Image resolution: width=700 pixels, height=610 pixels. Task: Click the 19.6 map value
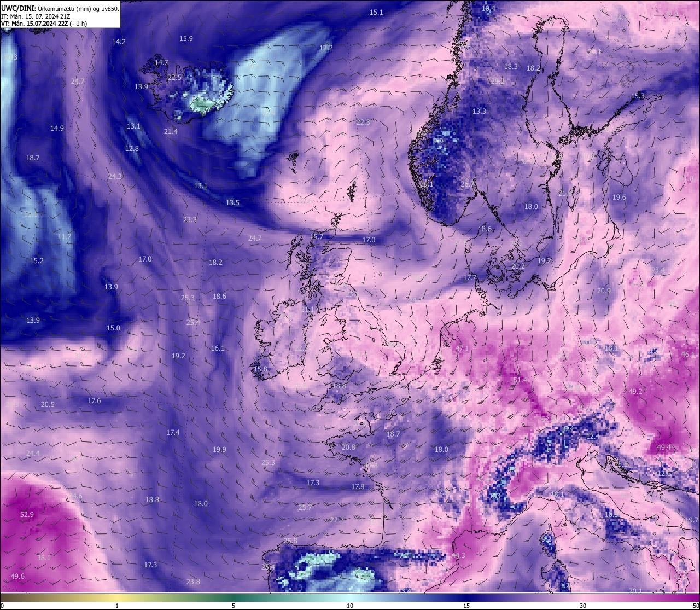(x=619, y=197)
